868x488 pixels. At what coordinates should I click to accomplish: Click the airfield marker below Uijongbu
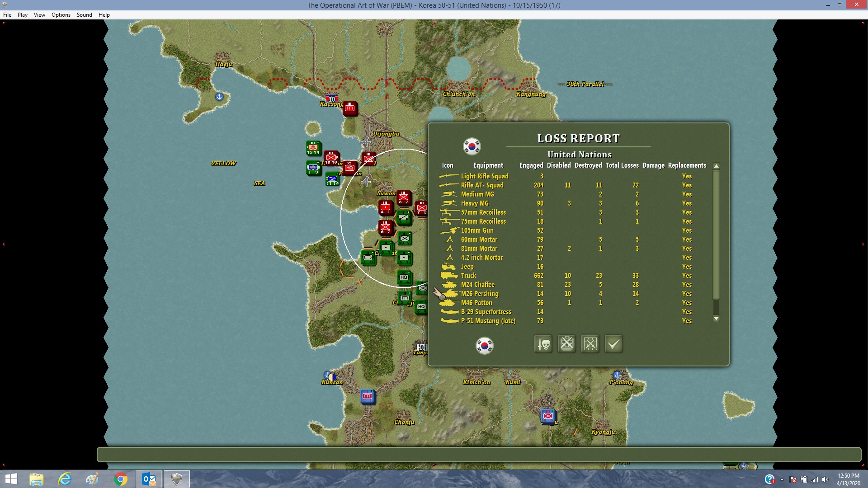click(366, 142)
